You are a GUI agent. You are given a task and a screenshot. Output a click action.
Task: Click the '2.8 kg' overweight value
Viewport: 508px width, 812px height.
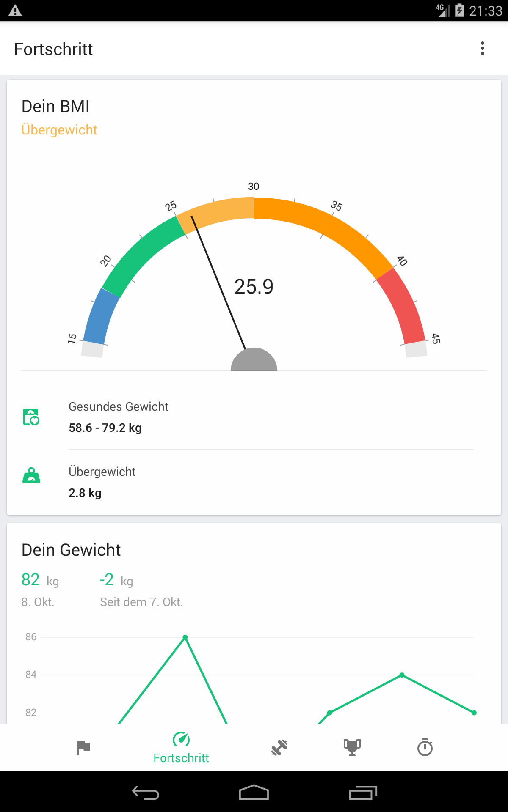tap(85, 493)
